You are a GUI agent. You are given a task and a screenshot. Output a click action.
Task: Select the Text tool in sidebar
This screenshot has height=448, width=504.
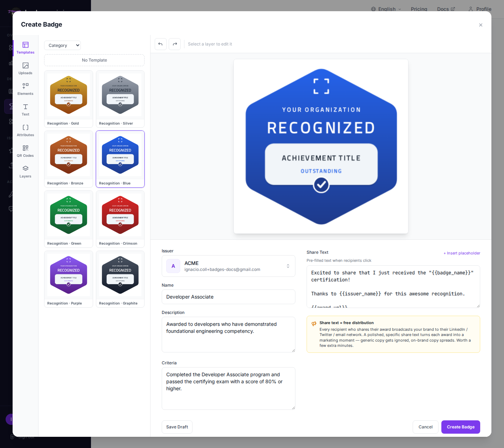pyautogui.click(x=26, y=110)
